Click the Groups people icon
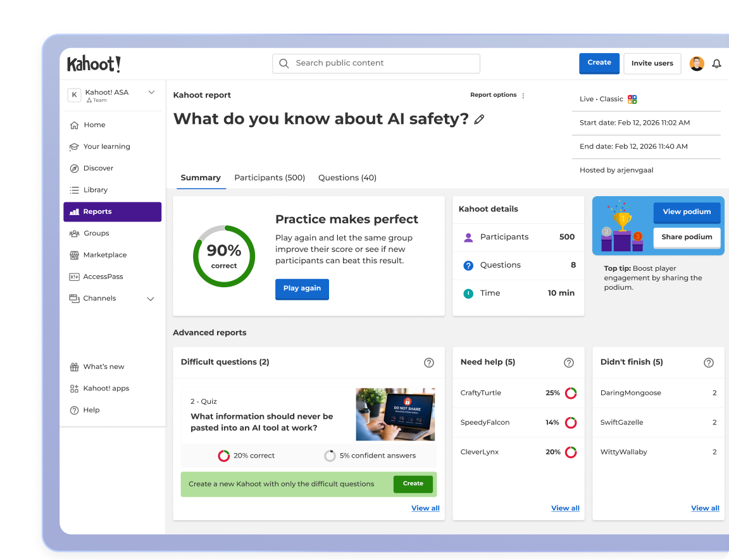729x560 pixels. click(75, 233)
